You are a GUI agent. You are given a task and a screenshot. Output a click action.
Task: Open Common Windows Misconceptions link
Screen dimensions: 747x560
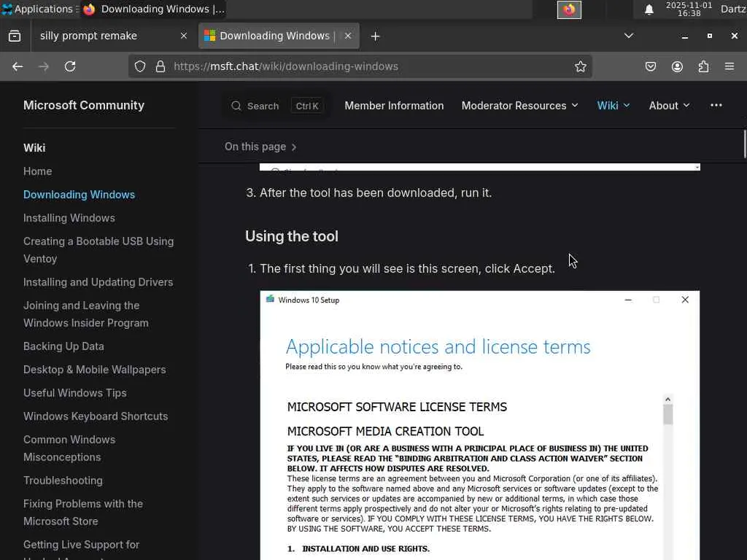pos(69,448)
